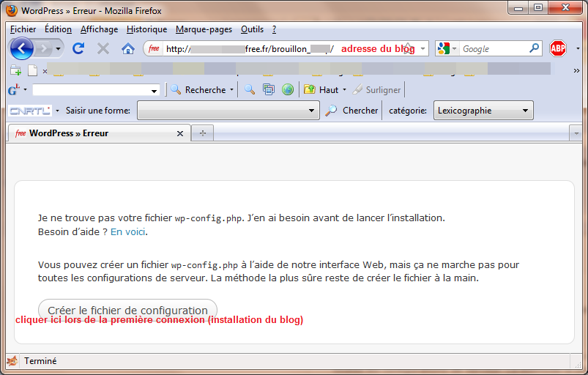Image resolution: width=588 pixels, height=375 pixels.
Task: Maximize the Firefox window
Action: click(538, 8)
